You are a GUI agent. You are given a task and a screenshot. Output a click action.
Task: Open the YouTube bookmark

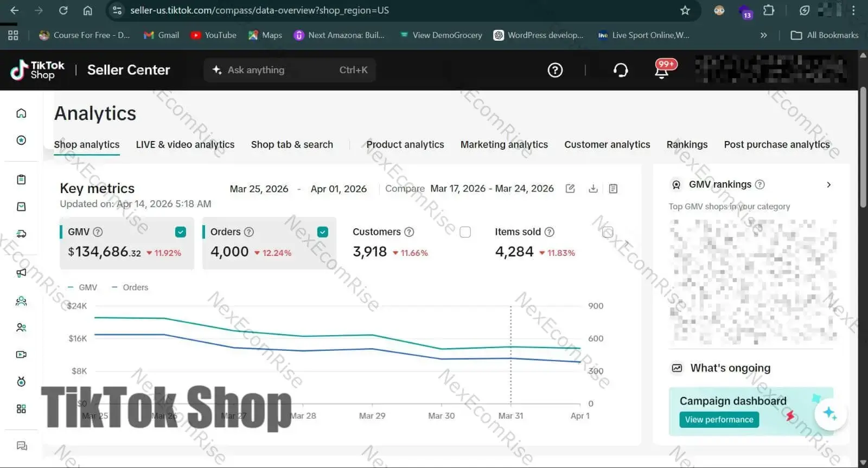tap(213, 35)
